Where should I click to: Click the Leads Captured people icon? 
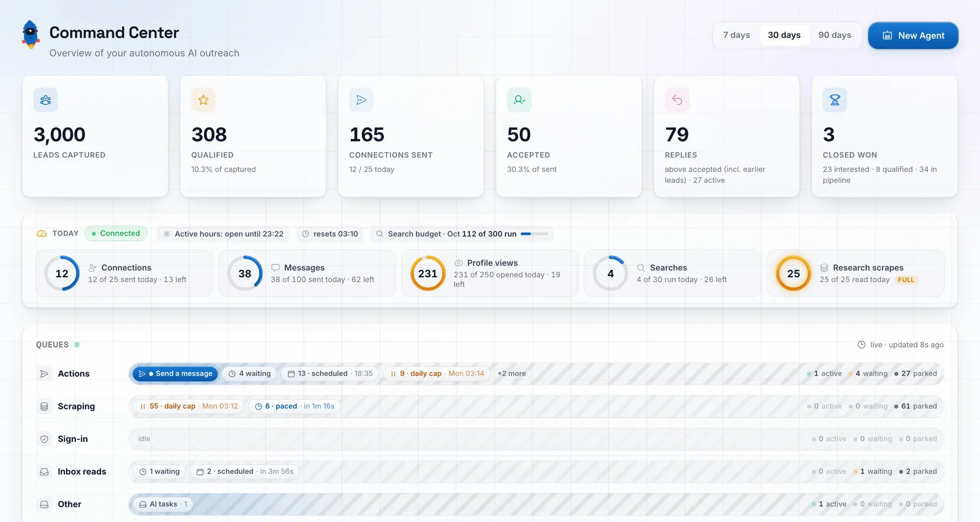pos(45,100)
